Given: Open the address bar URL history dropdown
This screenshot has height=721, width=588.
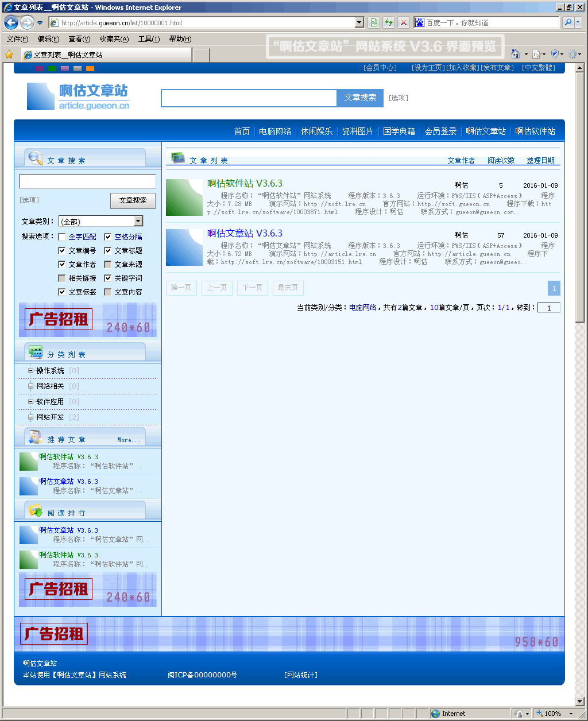Looking at the screenshot, I should 359,22.
